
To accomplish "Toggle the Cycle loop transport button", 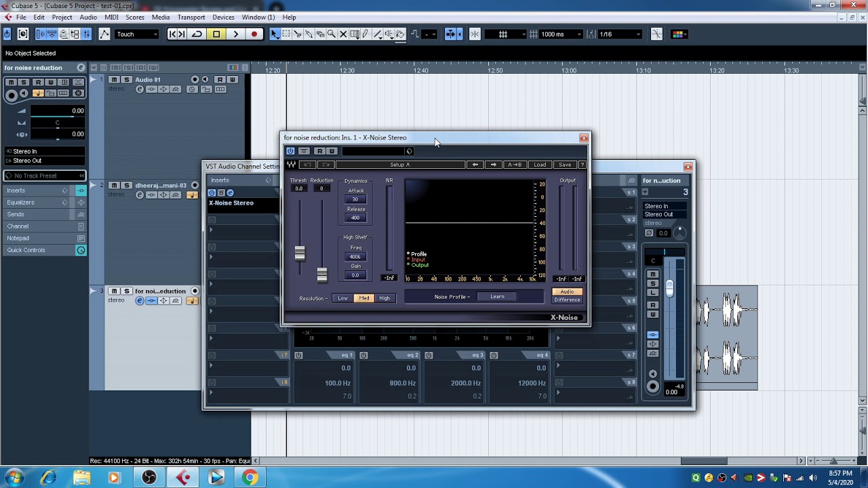I will click(197, 34).
